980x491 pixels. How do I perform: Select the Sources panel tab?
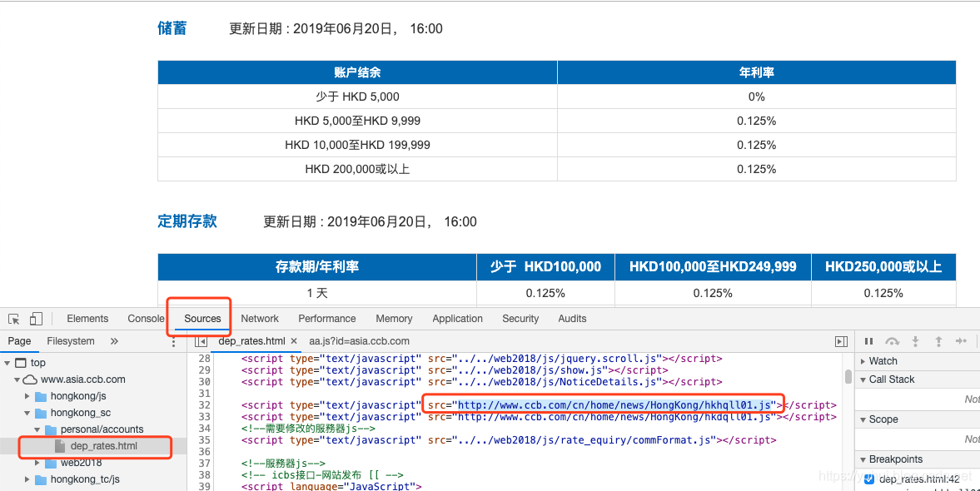(x=202, y=319)
